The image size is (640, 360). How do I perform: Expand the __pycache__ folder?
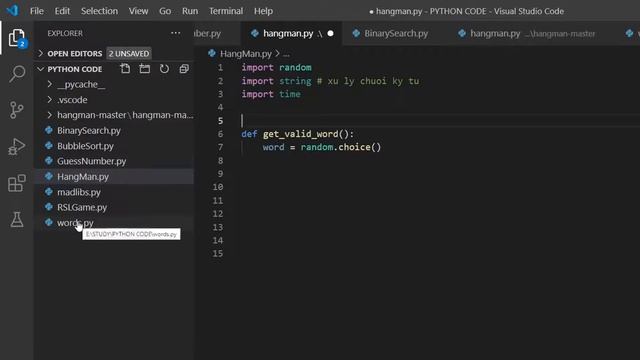(49, 84)
